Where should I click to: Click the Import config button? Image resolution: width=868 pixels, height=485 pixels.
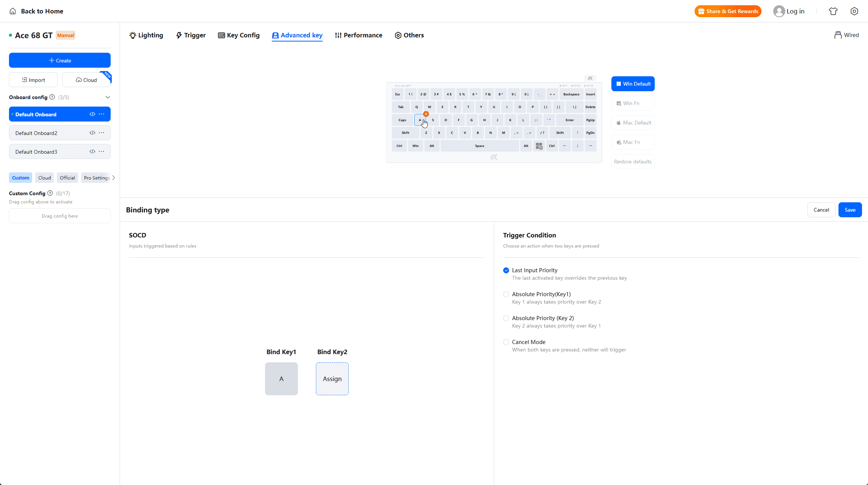pyautogui.click(x=33, y=80)
